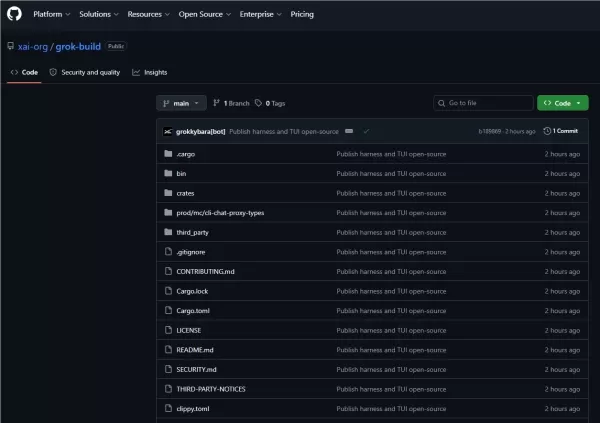Open the crates folder name
Screen dimensions: 600x423
[185, 193]
